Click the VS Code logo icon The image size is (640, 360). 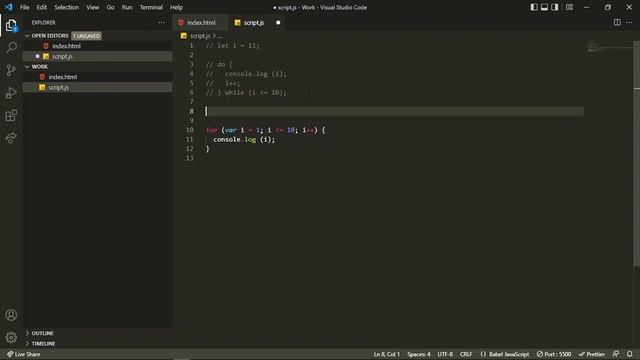pos(9,7)
